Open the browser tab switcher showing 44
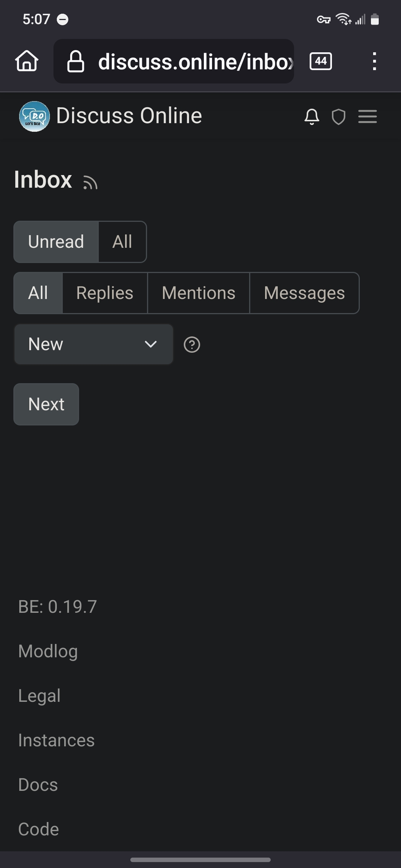This screenshot has height=868, width=401. (x=321, y=61)
